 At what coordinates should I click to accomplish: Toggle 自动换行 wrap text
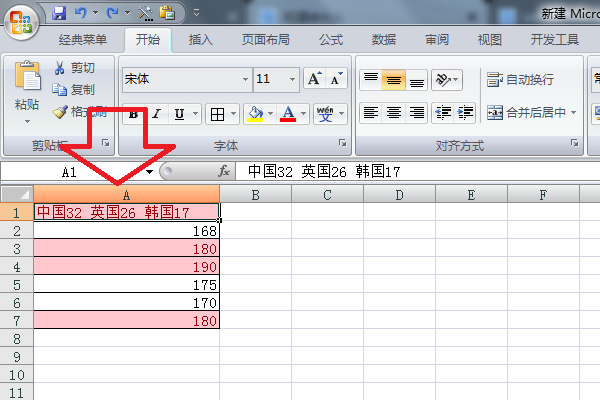pyautogui.click(x=520, y=80)
